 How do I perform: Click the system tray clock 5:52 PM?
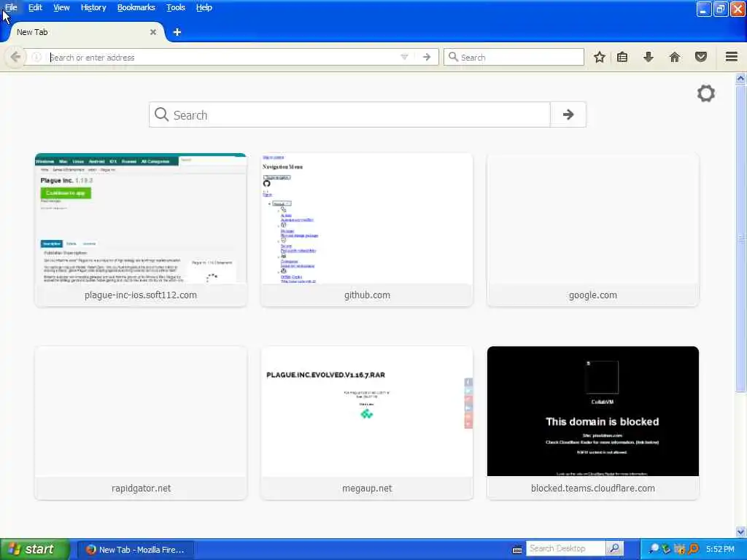click(720, 549)
